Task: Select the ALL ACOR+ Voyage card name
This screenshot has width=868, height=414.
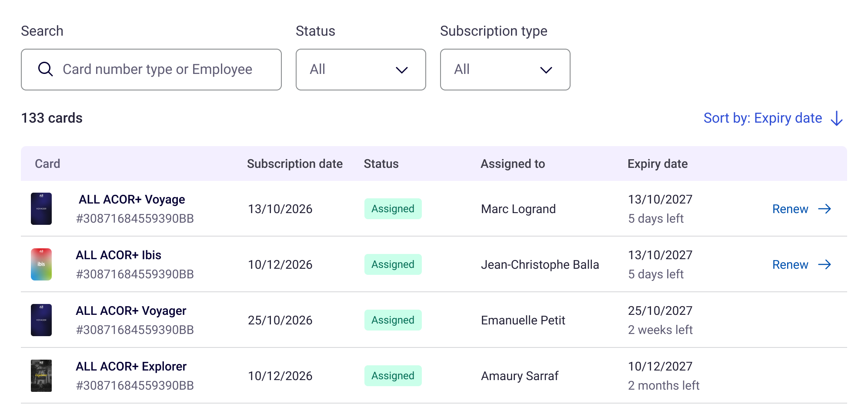Action: pos(132,200)
